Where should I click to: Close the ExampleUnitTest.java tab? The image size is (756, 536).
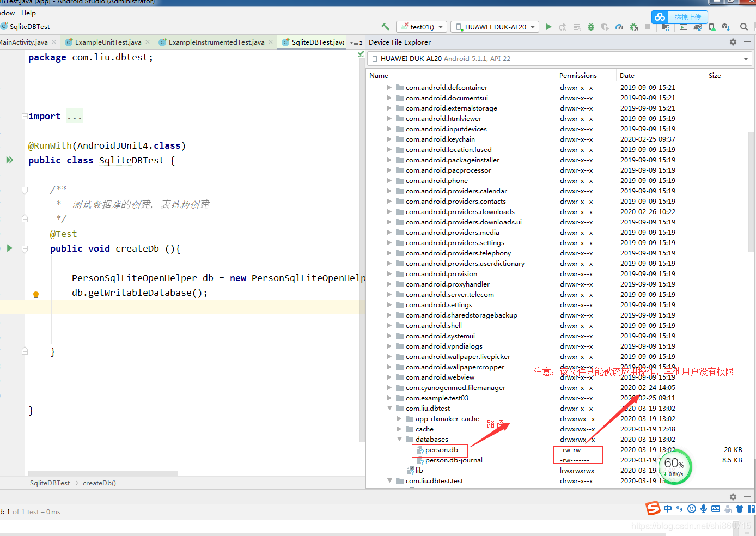coord(148,42)
